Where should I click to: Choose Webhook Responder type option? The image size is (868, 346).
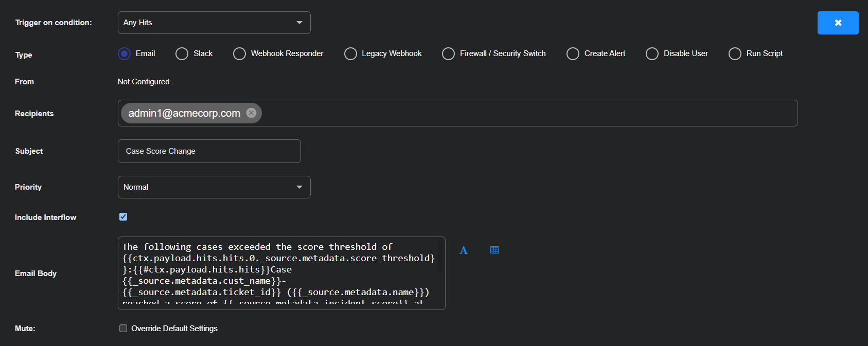(239, 54)
